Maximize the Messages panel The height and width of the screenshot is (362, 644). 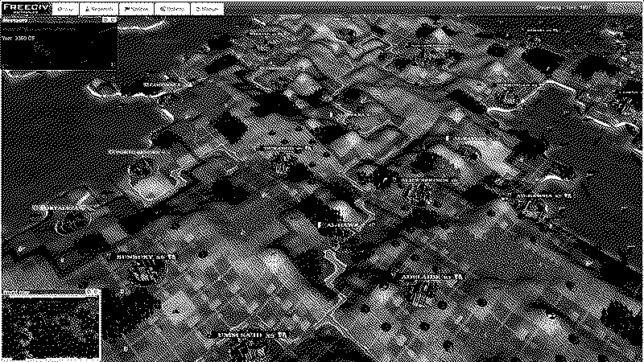coord(114,19)
